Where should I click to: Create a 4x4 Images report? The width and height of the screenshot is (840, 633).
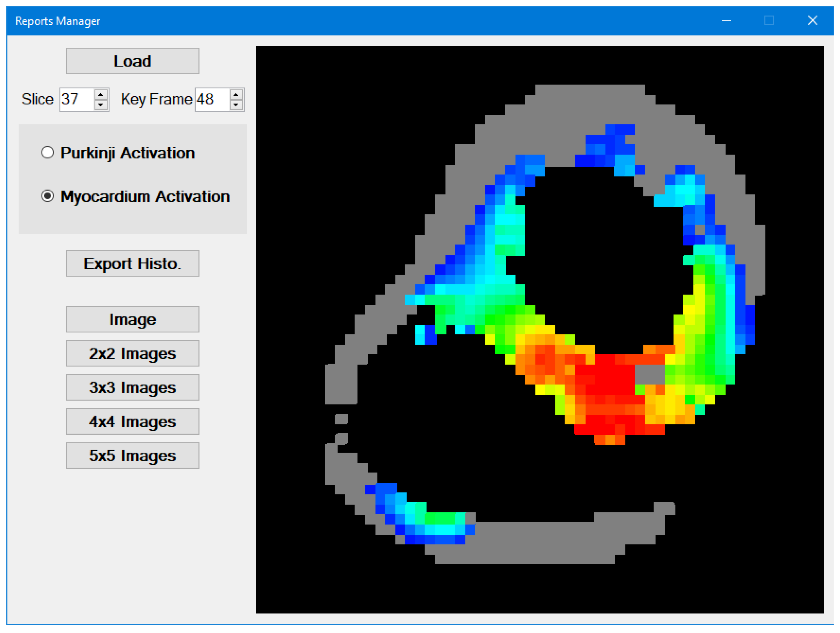pyautogui.click(x=132, y=421)
